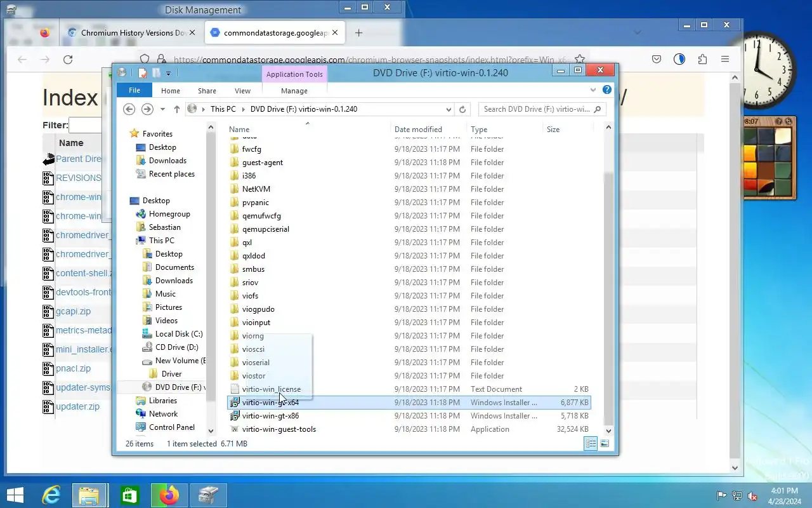This screenshot has height=508, width=812.
Task: Click the Windows Start button
Action: (x=15, y=495)
